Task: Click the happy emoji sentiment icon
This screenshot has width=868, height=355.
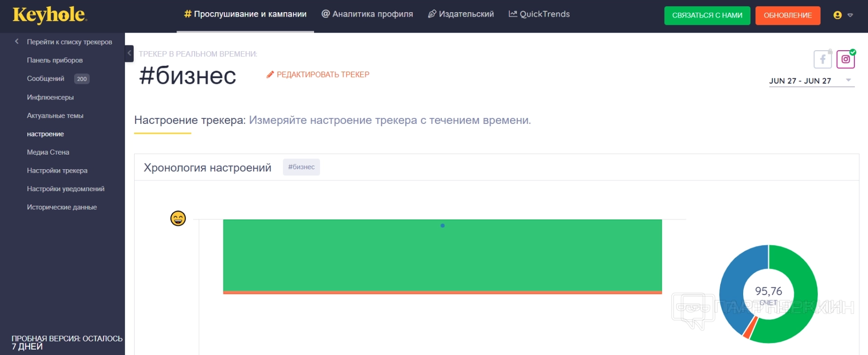Action: tap(178, 218)
